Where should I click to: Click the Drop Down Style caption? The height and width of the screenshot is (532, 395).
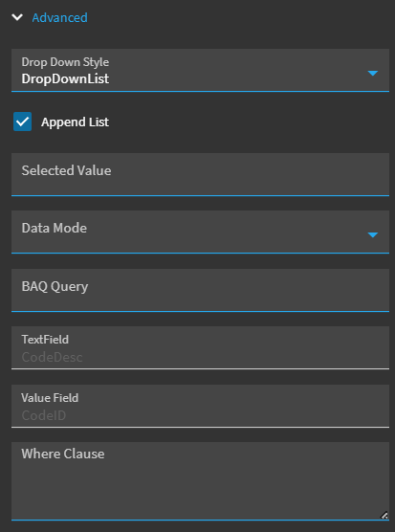[65, 62]
